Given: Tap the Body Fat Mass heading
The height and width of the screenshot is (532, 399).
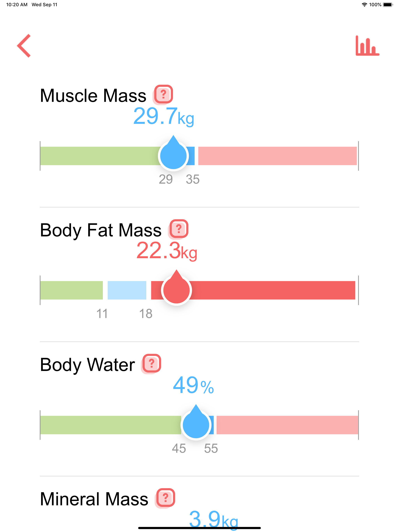Looking at the screenshot, I should click(x=101, y=230).
